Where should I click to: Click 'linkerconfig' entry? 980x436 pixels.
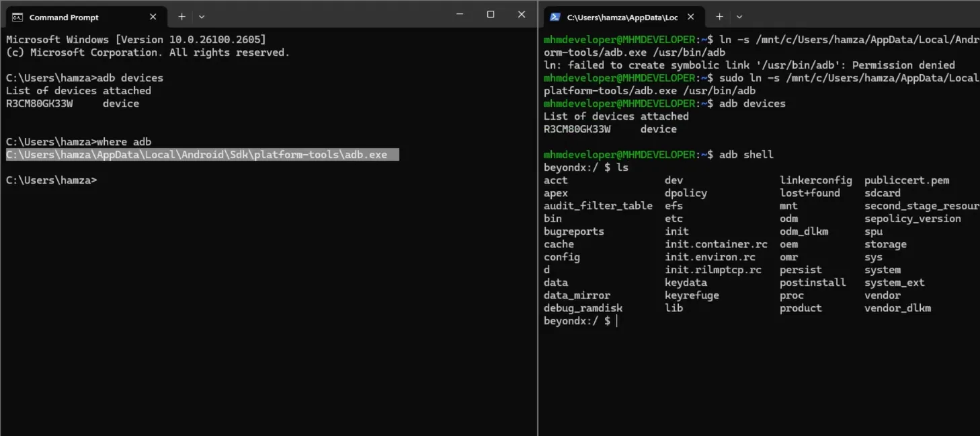[x=816, y=180]
